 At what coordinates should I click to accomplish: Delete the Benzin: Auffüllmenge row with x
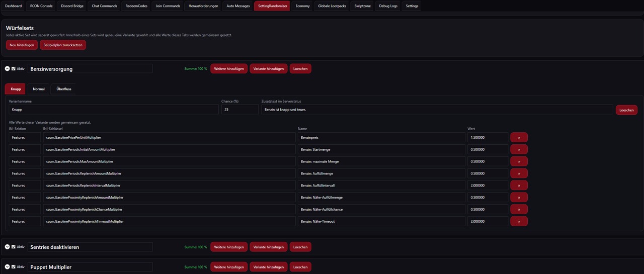(519, 173)
